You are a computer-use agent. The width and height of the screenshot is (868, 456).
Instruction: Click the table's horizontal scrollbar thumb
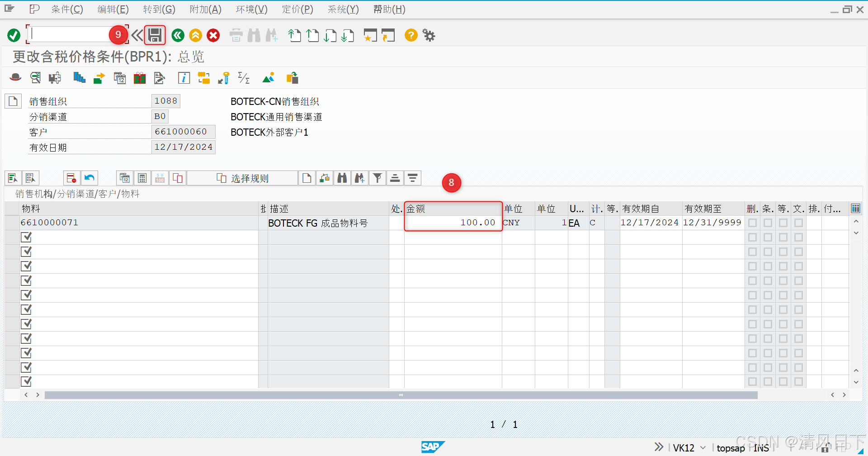[401, 395]
